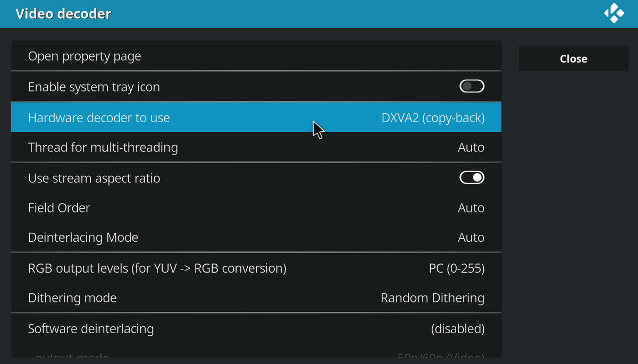Image resolution: width=638 pixels, height=364 pixels.
Task: Change RGB output levels setting
Action: (255, 268)
